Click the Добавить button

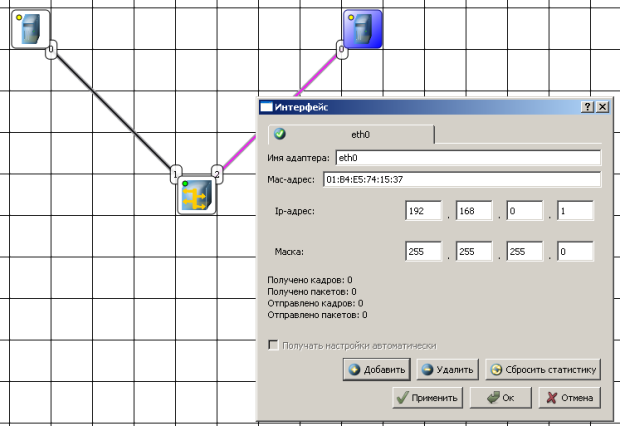376,370
